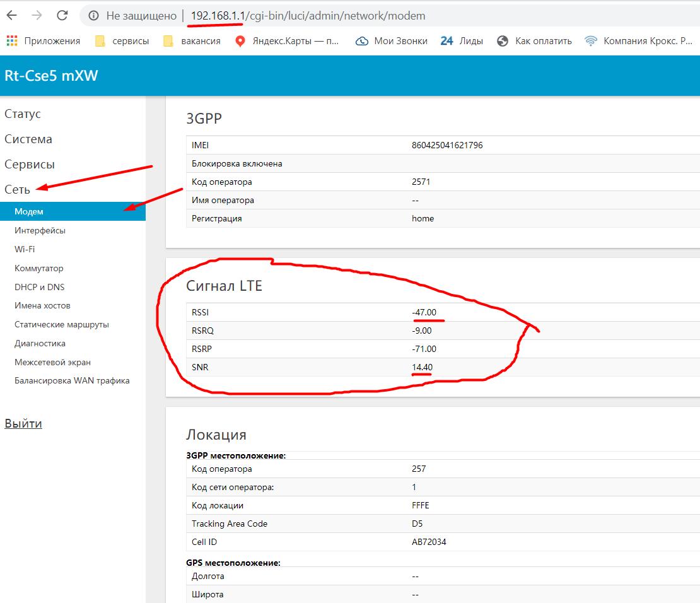This screenshot has height=603, width=700.
Task: Open the 'Как оплатить' bookmark
Action: point(535,41)
